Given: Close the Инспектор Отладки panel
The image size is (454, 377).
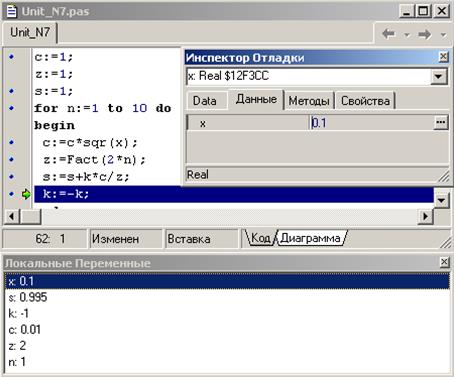Looking at the screenshot, I should coord(443,57).
